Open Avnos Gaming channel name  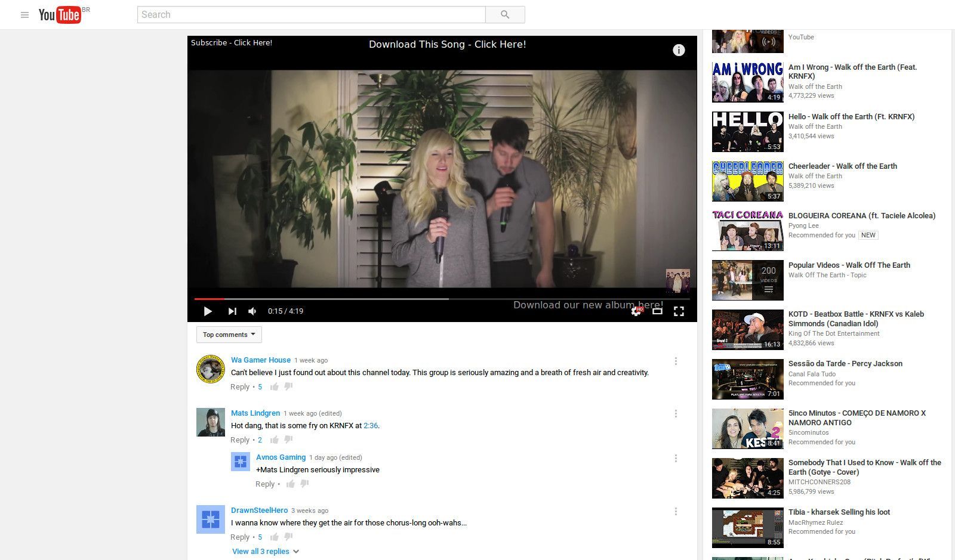(281, 457)
